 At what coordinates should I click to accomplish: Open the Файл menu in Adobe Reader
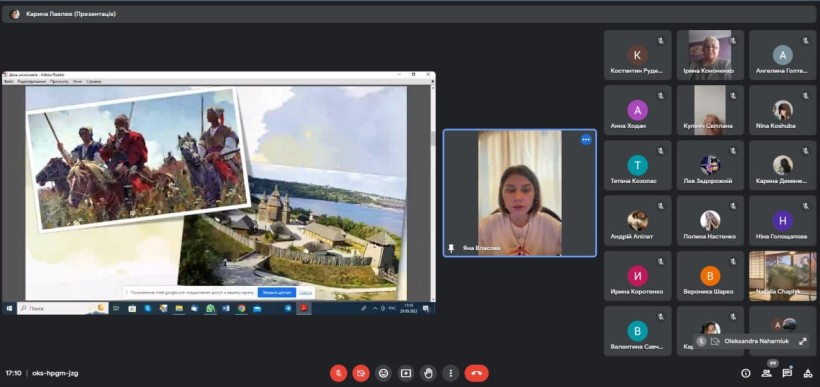coord(8,82)
